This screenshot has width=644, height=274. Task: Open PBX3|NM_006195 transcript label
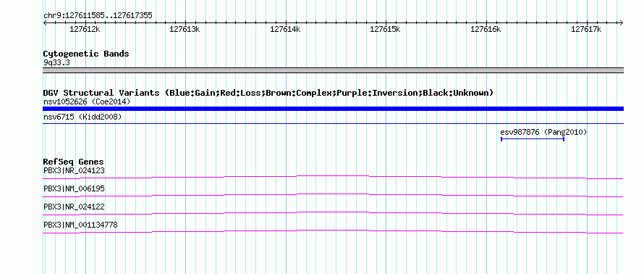click(74, 188)
